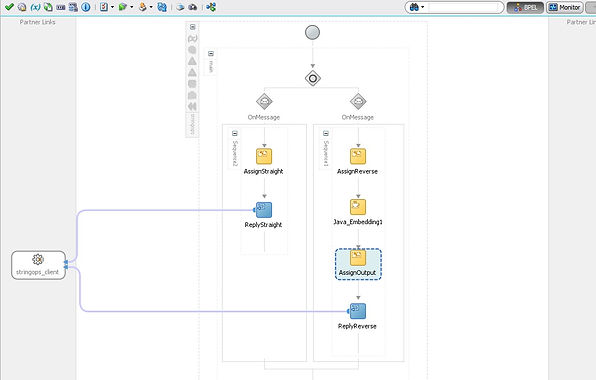Select the stringops_client partner link
596x380 pixels.
(38, 265)
